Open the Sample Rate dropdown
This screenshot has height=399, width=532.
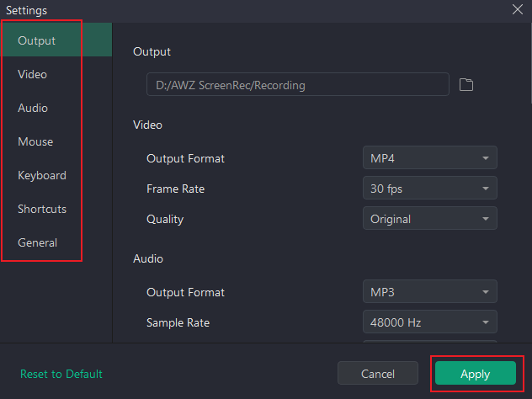(429, 322)
